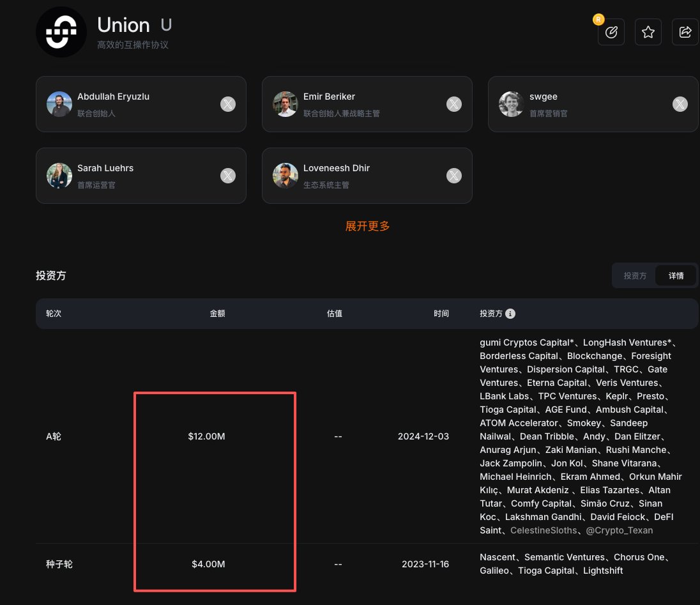
Task: Click the 时间 column header
Action: click(441, 314)
